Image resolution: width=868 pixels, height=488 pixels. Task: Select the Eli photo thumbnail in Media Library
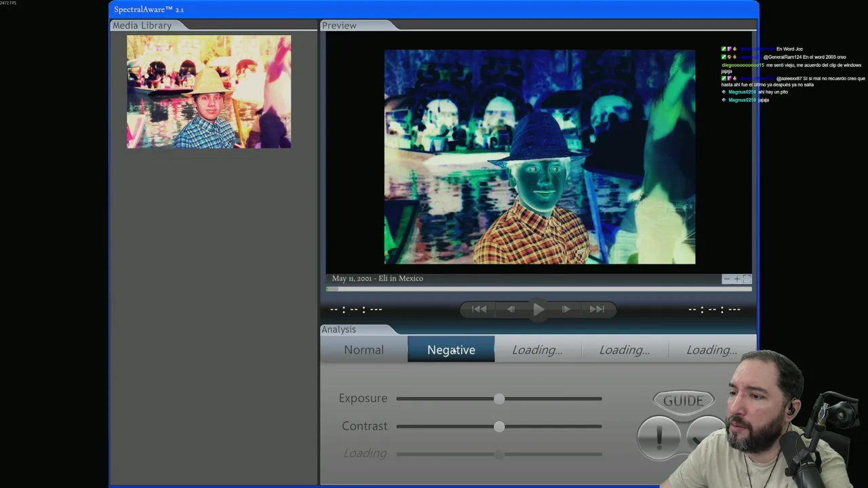tap(209, 91)
